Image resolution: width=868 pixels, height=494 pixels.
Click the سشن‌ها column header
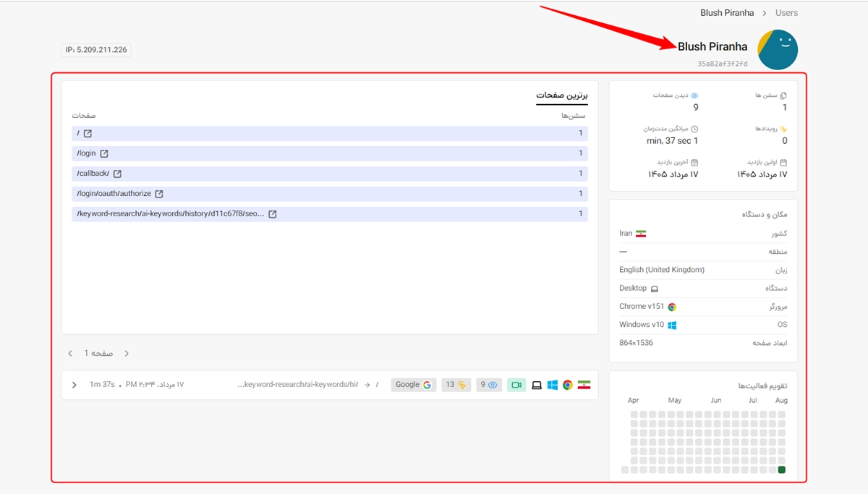pos(574,116)
